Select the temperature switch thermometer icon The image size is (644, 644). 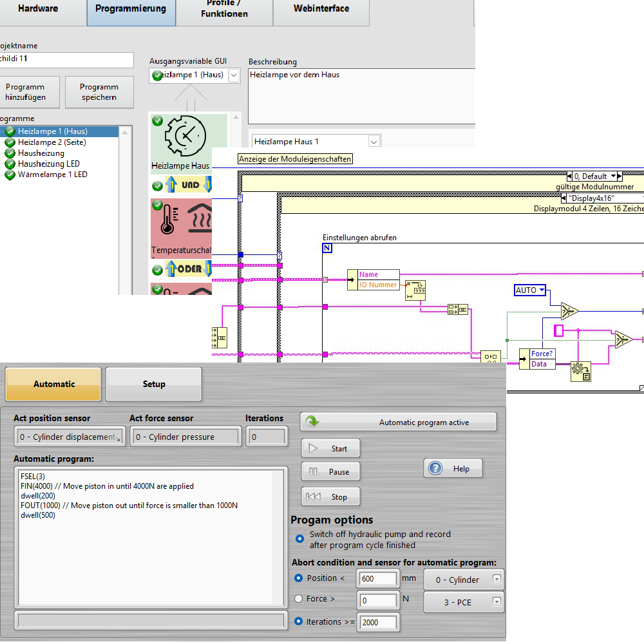point(167,219)
